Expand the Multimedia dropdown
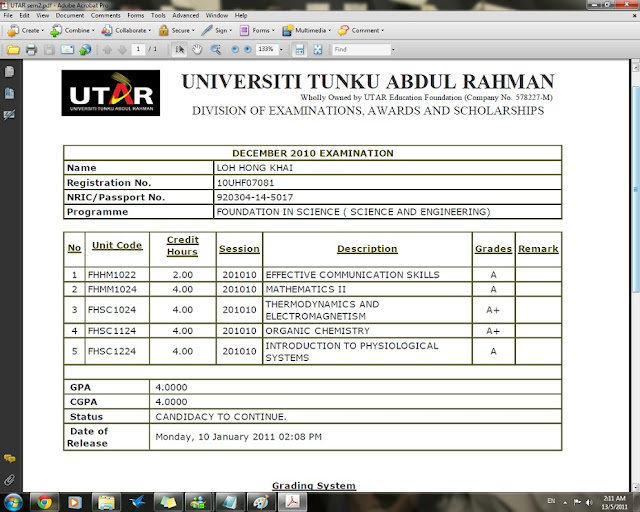The height and width of the screenshot is (512, 640). tap(307, 30)
